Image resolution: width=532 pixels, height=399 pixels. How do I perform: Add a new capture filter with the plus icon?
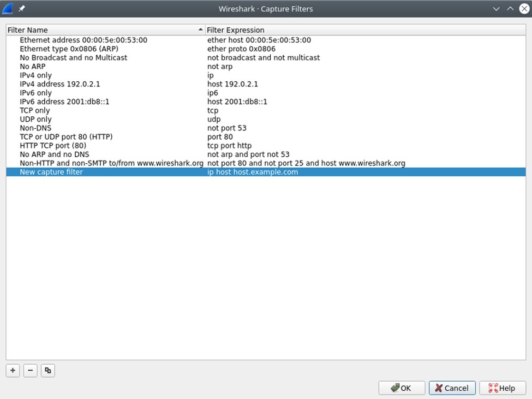[13, 371]
